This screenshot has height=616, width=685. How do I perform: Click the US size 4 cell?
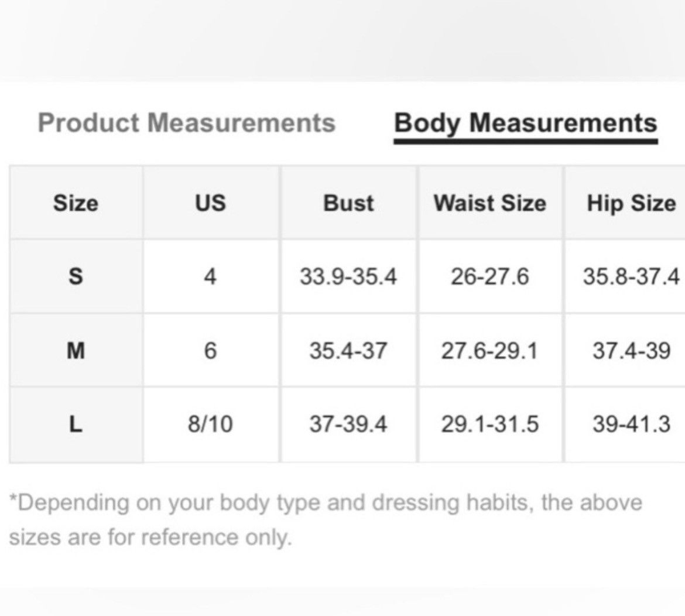[210, 276]
